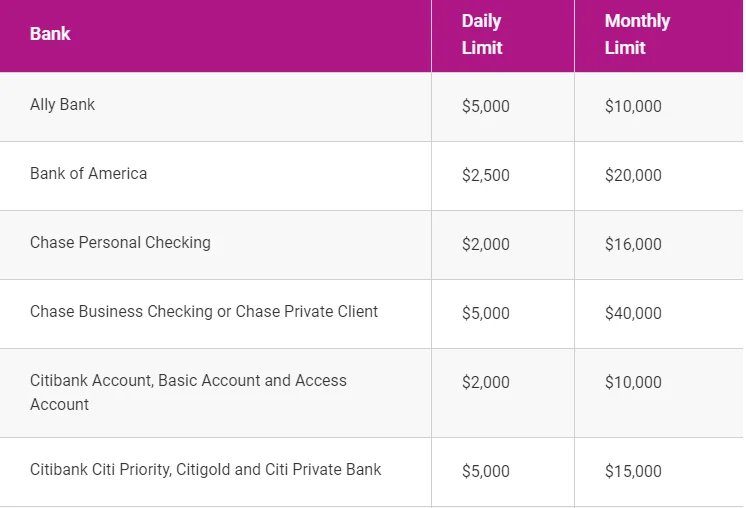Image resolution: width=746 pixels, height=508 pixels.
Task: Click Bank of America's $2,500 daily limit
Action: pyautogui.click(x=486, y=175)
